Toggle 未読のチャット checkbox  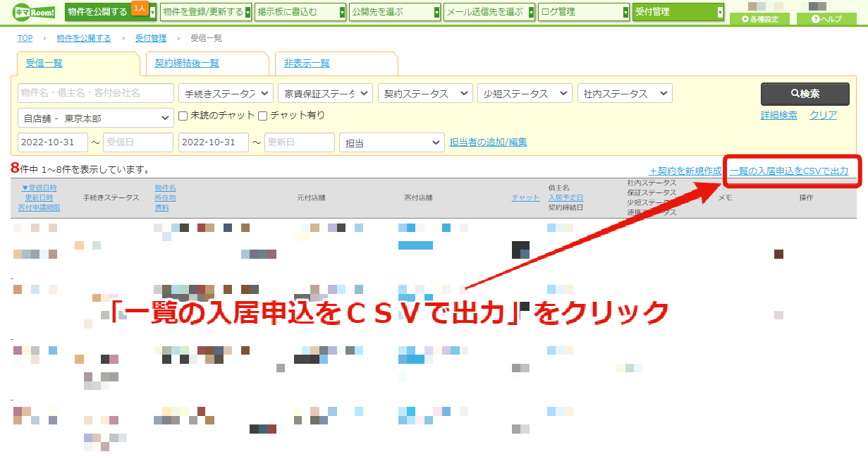tap(183, 116)
